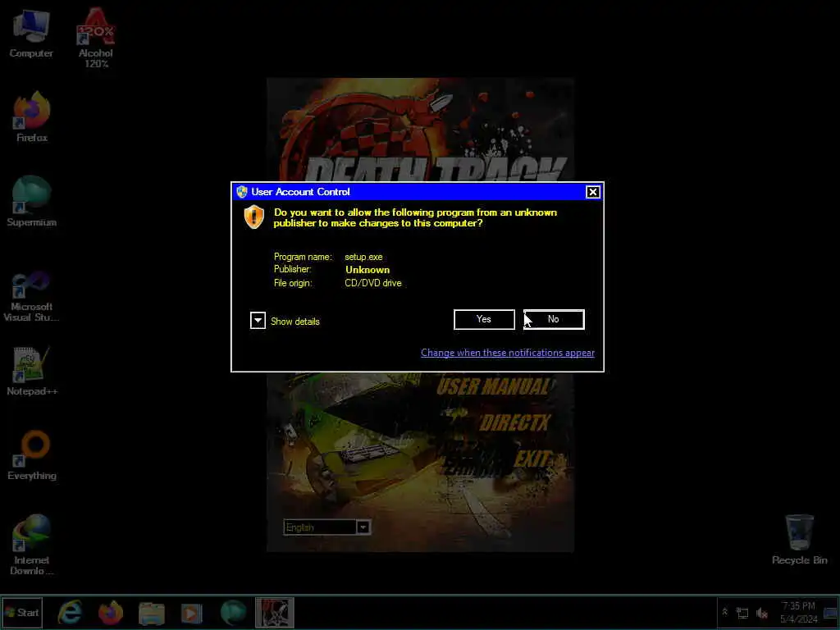Select the Recycle Bin icon
Image resolution: width=840 pixels, height=630 pixels.
coord(799,540)
